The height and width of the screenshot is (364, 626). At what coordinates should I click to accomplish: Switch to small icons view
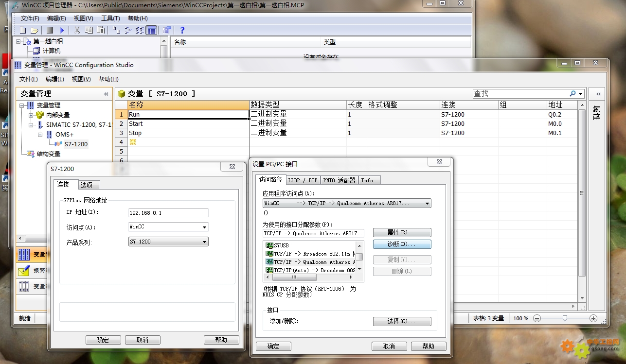click(128, 30)
